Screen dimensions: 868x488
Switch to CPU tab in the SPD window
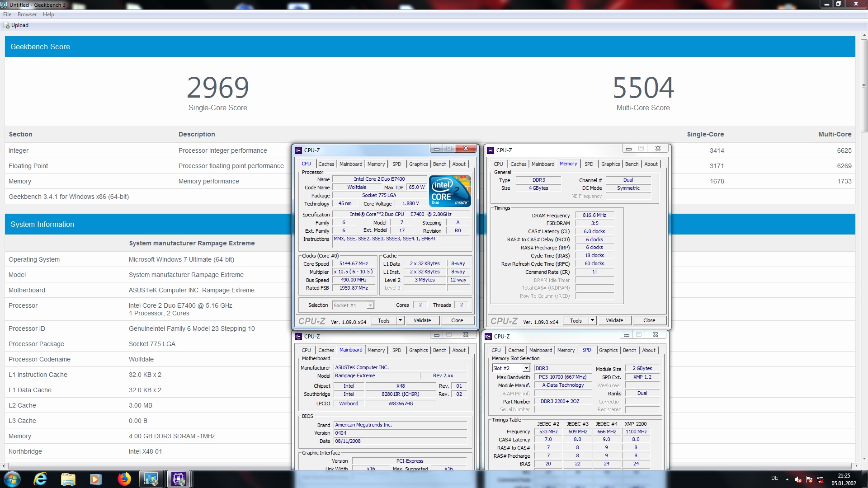(496, 350)
